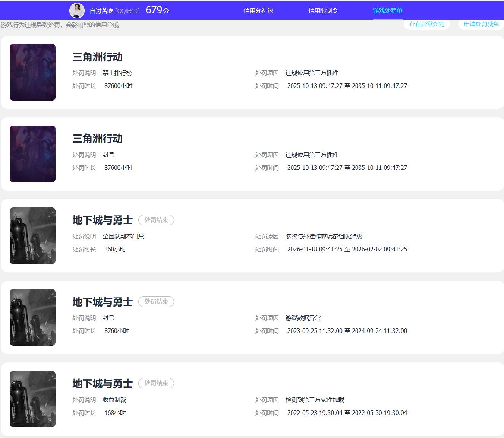504x438 pixels.
Task: Click the 游戏行为违规导致处罚 notice text
Action: [x=60, y=25]
